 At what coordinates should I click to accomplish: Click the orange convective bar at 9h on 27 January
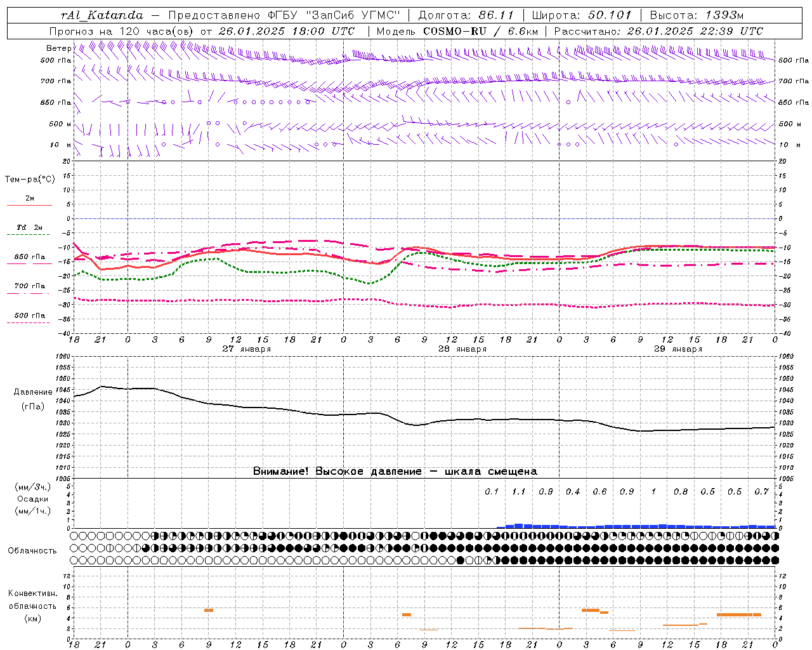pos(209,611)
